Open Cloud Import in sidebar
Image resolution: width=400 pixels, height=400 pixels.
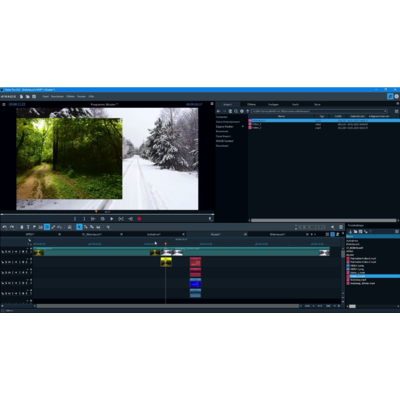tap(223, 136)
